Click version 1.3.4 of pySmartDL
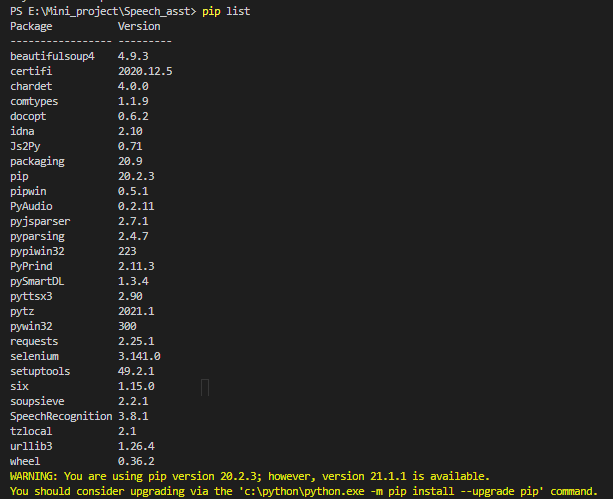Viewport: 613px width, 499px height. (133, 282)
